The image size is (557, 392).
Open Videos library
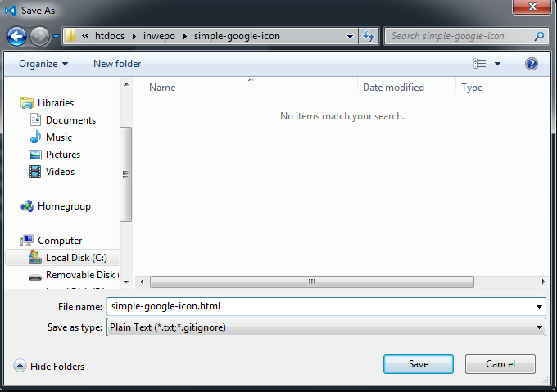coord(60,172)
